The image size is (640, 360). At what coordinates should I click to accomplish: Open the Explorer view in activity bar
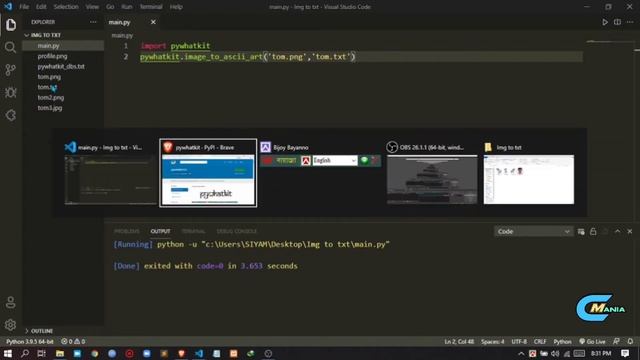click(11, 25)
